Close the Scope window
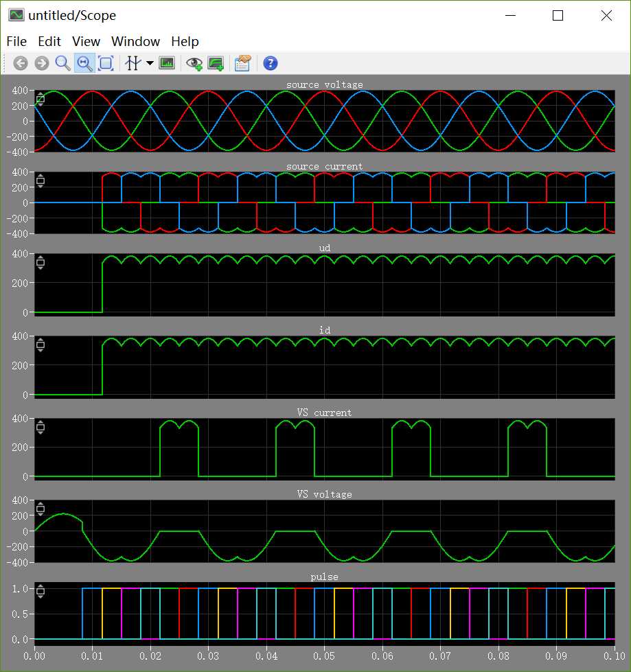Viewport: 631px width, 672px height. coord(606,15)
